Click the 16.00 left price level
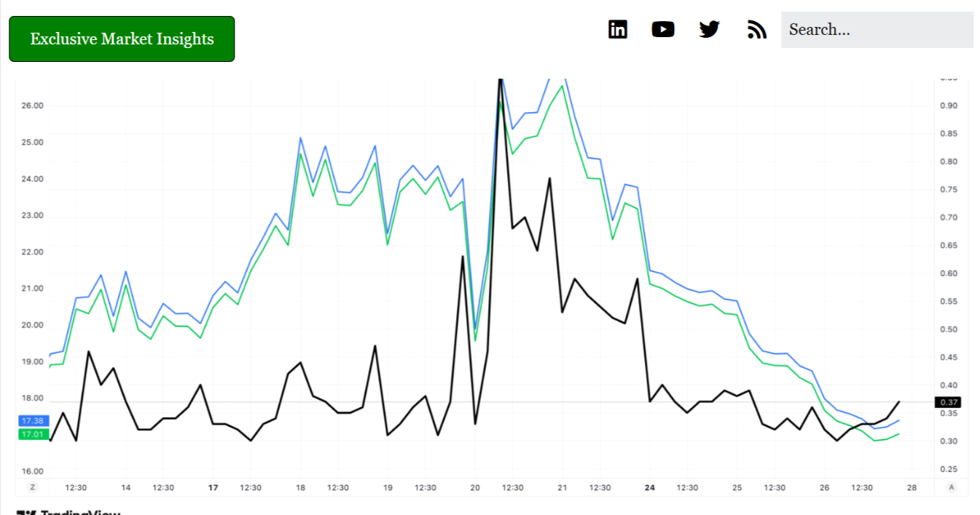Image resolution: width=980 pixels, height=515 pixels. (33, 471)
